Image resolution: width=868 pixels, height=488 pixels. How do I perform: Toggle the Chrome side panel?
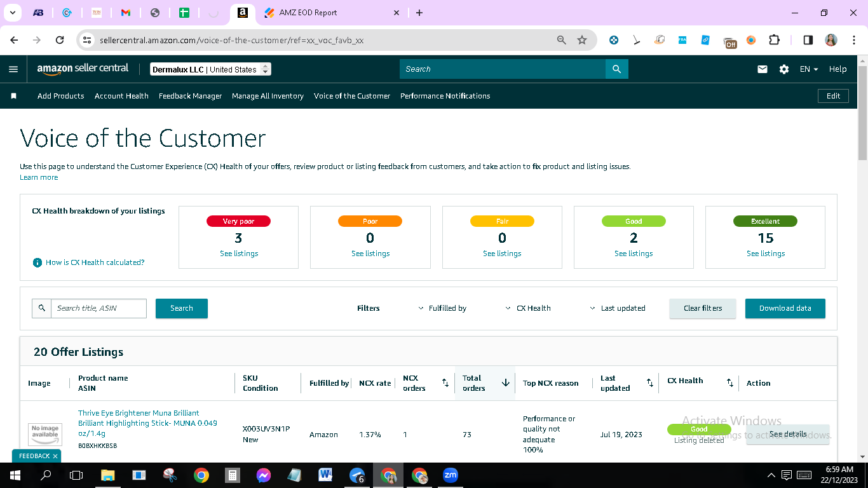point(808,40)
